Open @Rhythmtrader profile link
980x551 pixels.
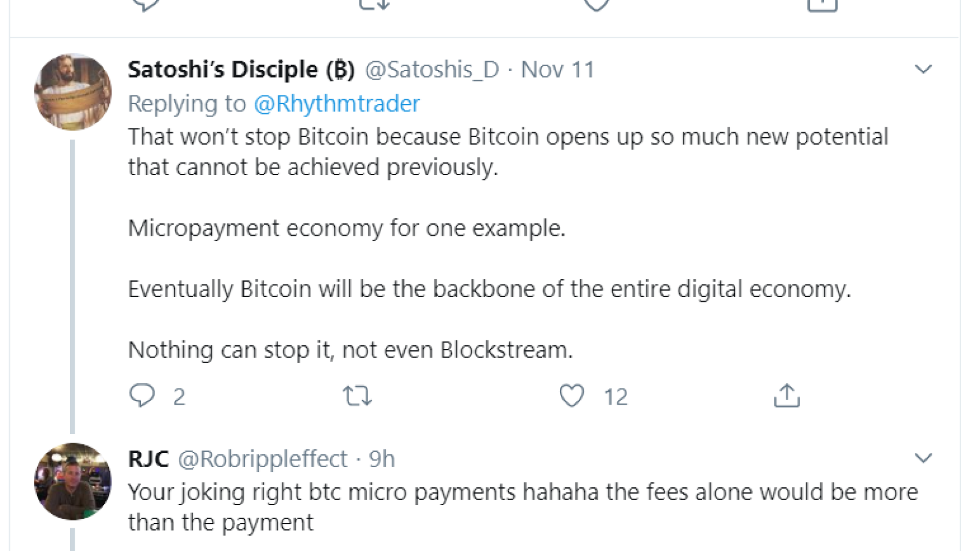(337, 103)
